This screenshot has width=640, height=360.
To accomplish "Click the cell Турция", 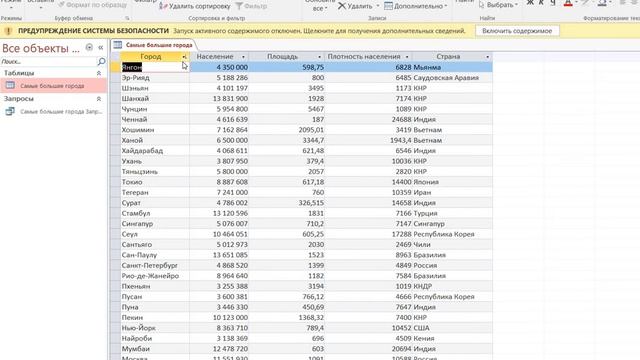I will point(452,213).
